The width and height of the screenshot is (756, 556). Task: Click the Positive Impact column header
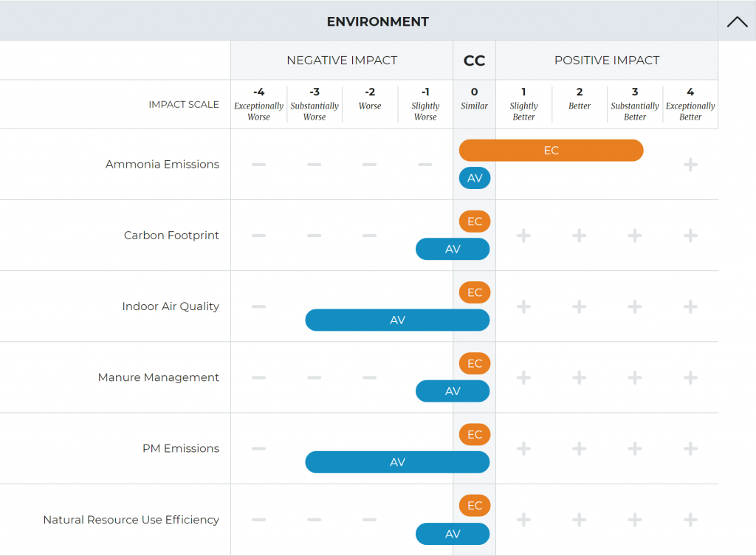[606, 61]
